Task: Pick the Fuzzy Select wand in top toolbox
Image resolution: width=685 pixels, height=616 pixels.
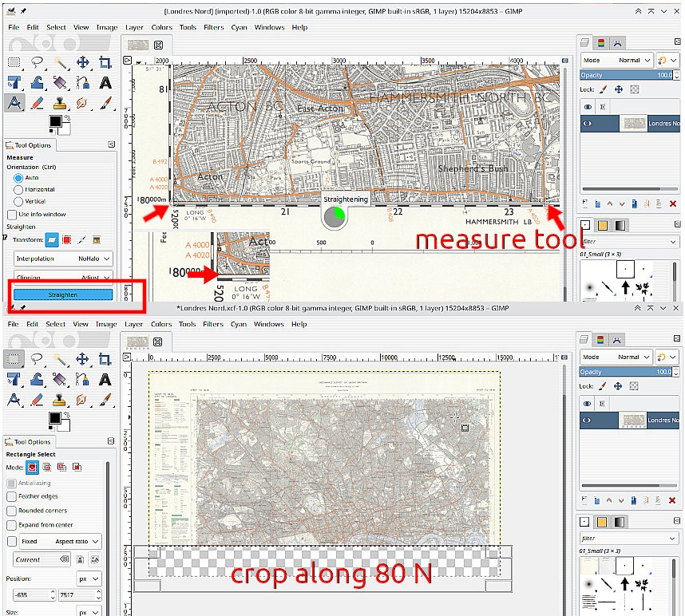Action: click(60, 62)
